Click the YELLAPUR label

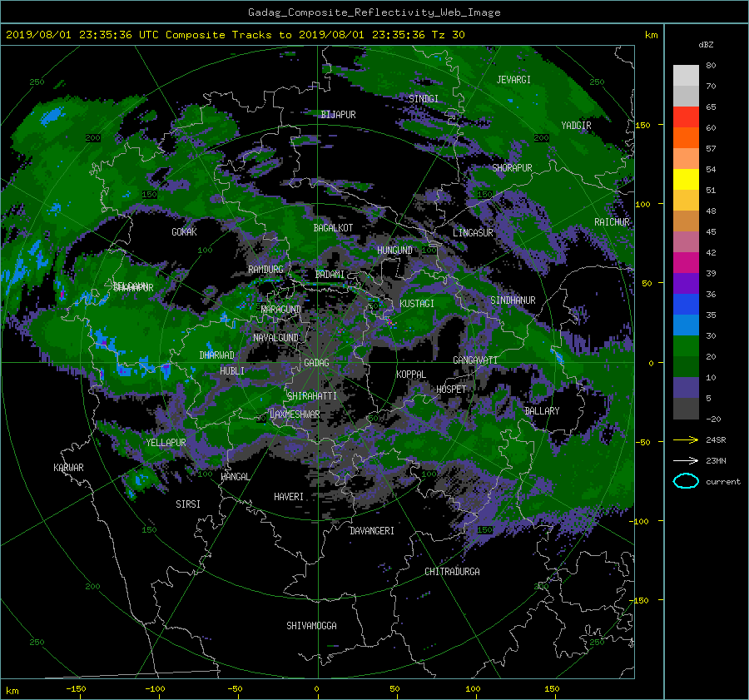point(166,443)
